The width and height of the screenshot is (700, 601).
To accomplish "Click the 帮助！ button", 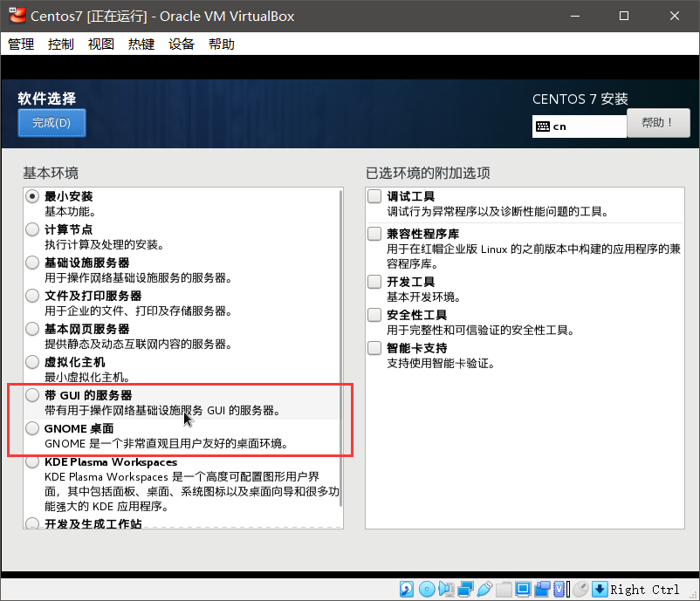I will 658,123.
